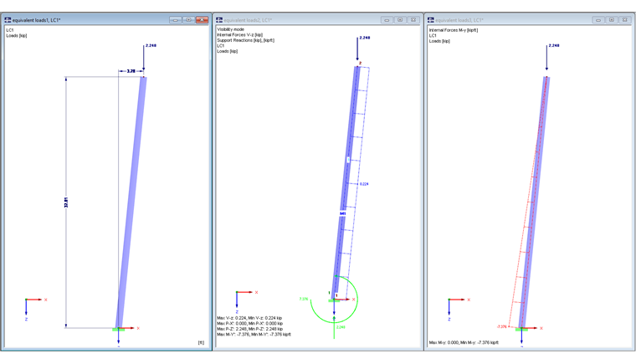Click 'Max V-z: 0.224, Min V-z: 0.224 kip' line
Screen dimensions: 636x364
click(249, 318)
